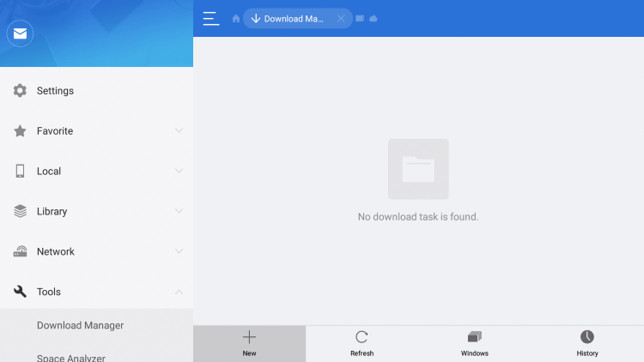Screen dimensions: 644x362
Task: Go to the home icon in top bar
Action: tap(236, 19)
